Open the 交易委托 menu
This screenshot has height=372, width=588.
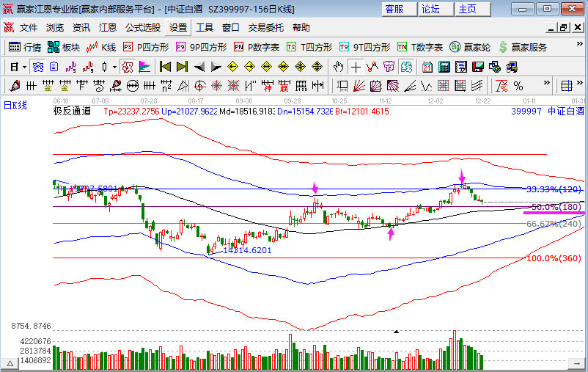click(266, 28)
